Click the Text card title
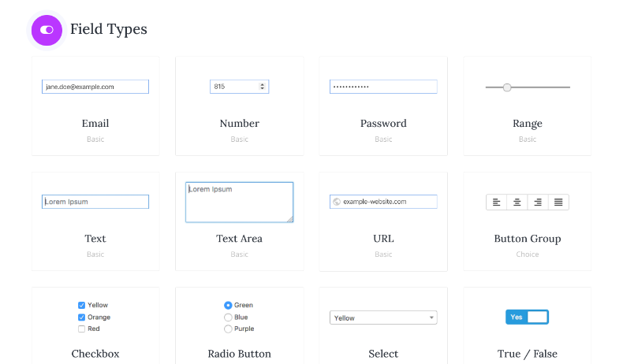Image resolution: width=623 pixels, height=364 pixels. pos(95,239)
